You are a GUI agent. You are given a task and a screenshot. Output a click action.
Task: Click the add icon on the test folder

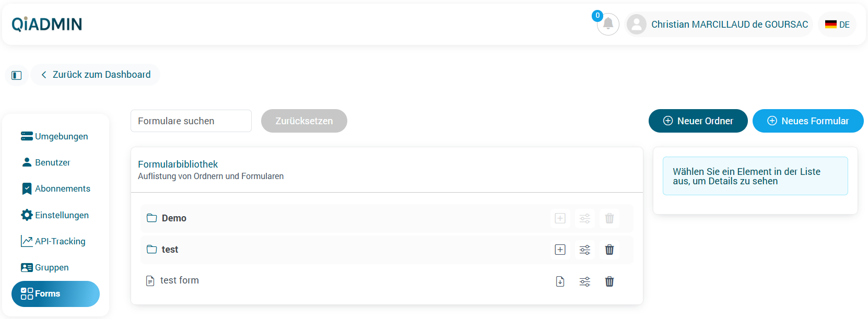coord(560,250)
